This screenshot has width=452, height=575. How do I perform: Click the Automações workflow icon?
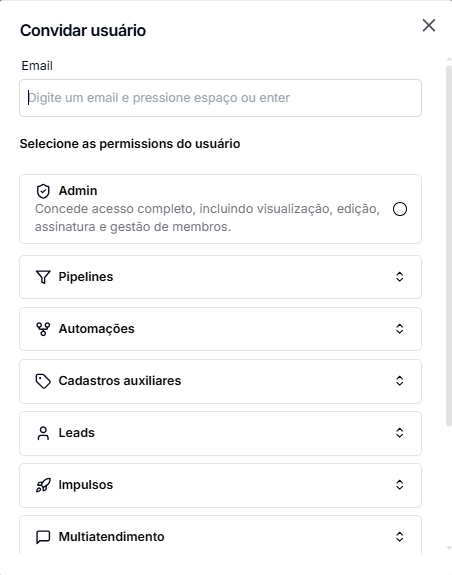43,329
